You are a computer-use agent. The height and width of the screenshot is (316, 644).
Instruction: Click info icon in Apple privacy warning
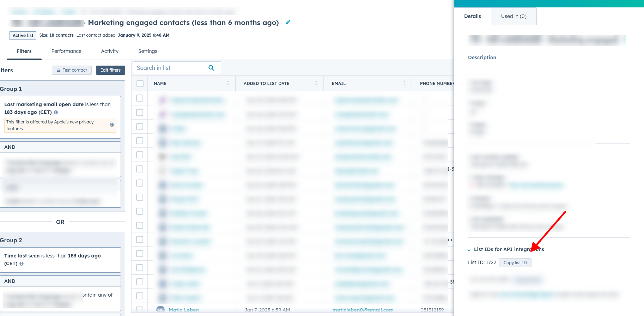click(112, 125)
